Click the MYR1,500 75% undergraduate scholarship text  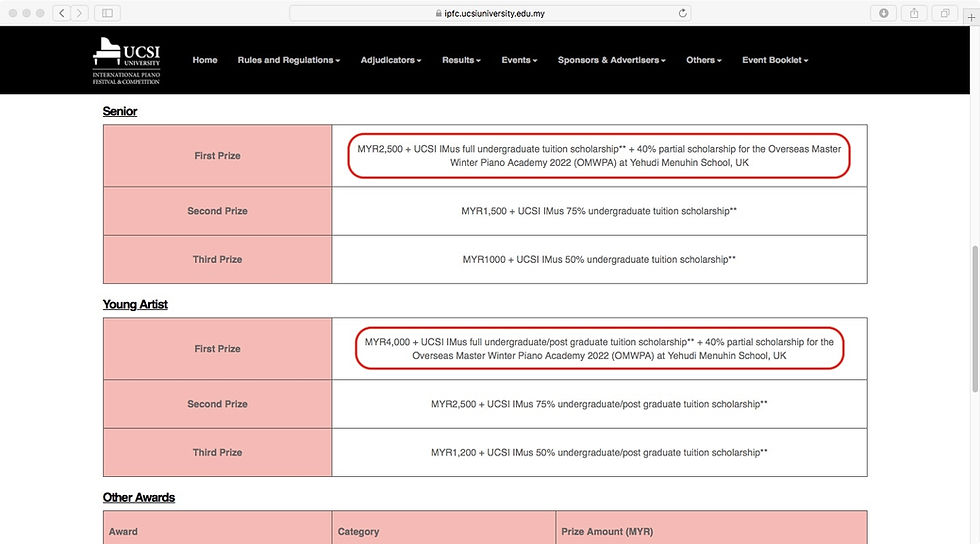[599, 211]
